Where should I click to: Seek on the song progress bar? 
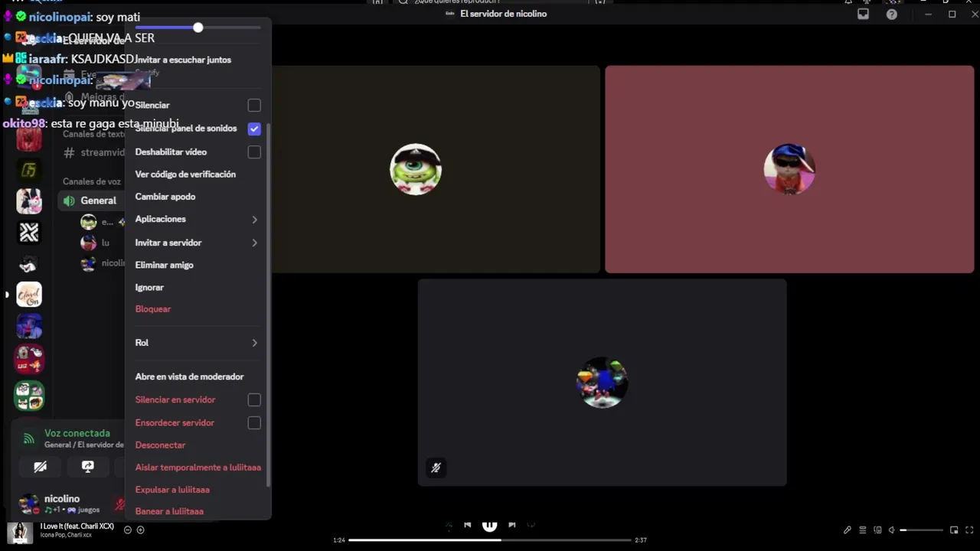tap(490, 540)
